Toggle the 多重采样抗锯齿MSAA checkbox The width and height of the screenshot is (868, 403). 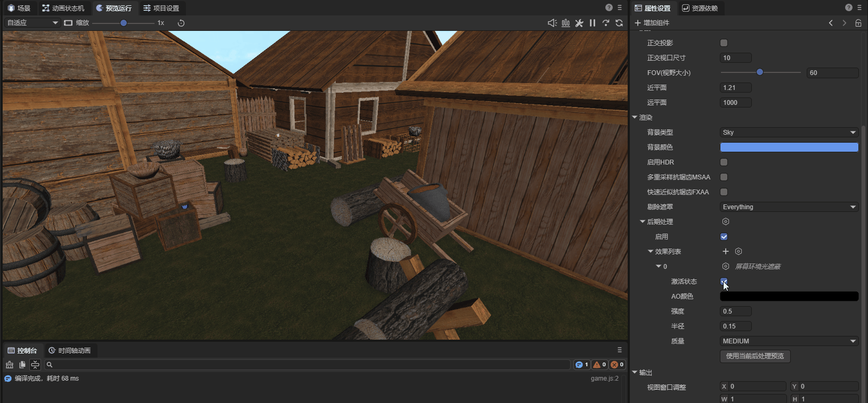724,177
